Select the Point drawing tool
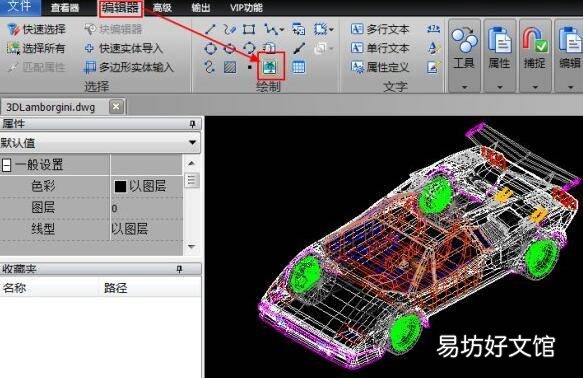Viewport: 583px width, 378px height. (x=249, y=67)
